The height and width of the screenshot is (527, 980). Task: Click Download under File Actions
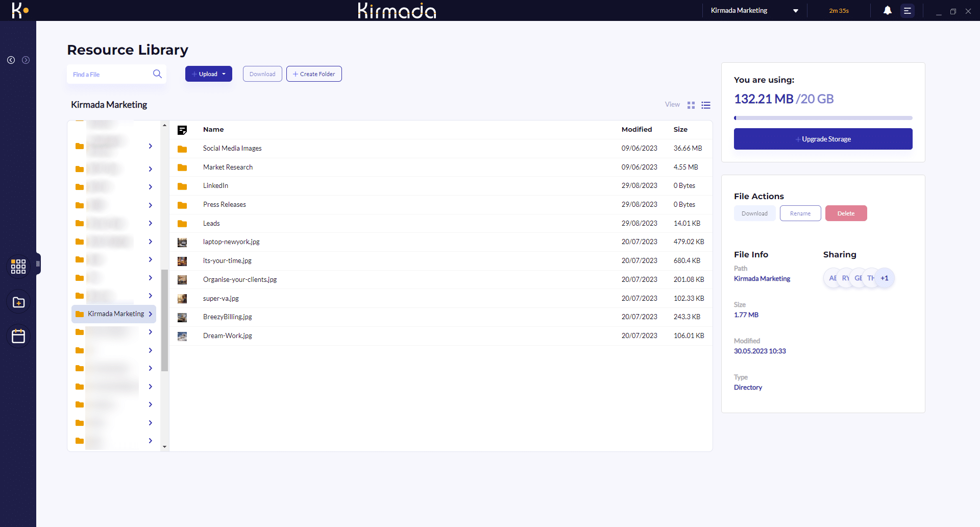755,213
